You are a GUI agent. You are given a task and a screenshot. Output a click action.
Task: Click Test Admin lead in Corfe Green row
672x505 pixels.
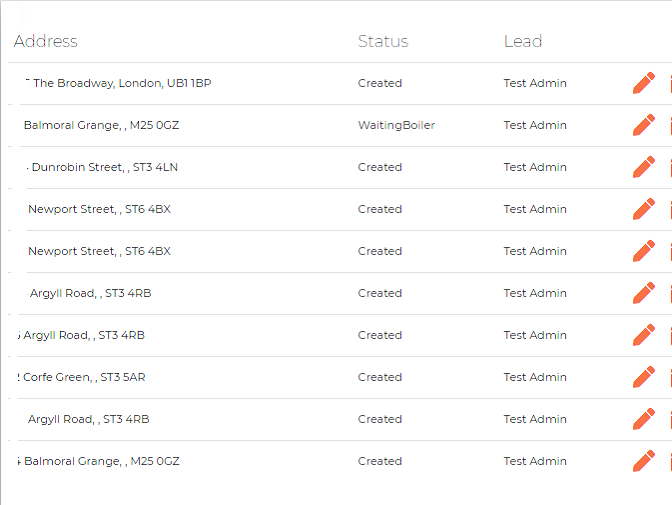(535, 377)
